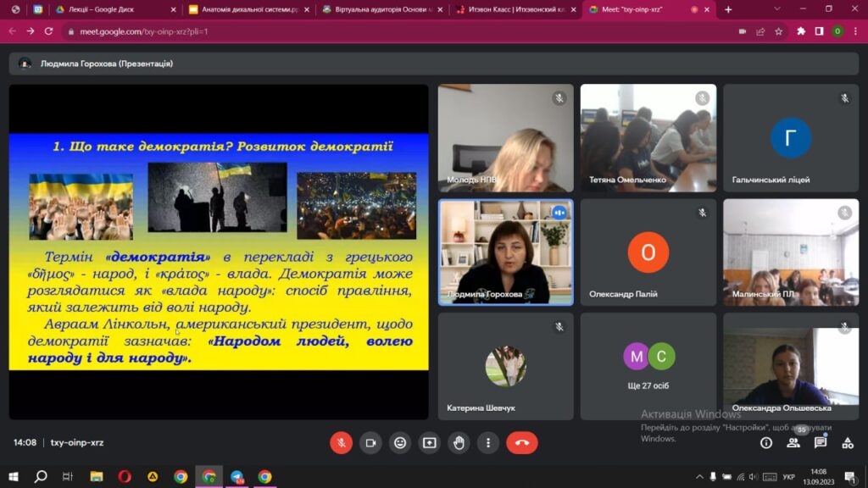Leave the call with red hang-up button
Image resolution: width=868 pixels, height=488 pixels.
(521, 442)
